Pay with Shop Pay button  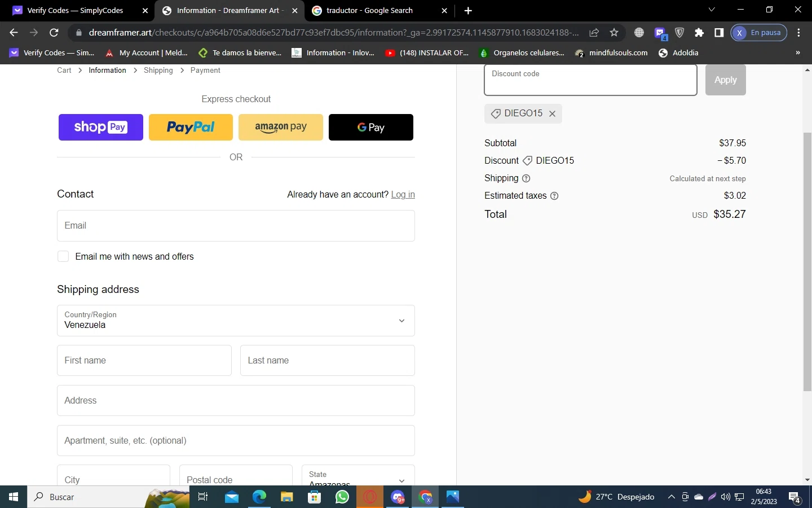(x=101, y=127)
